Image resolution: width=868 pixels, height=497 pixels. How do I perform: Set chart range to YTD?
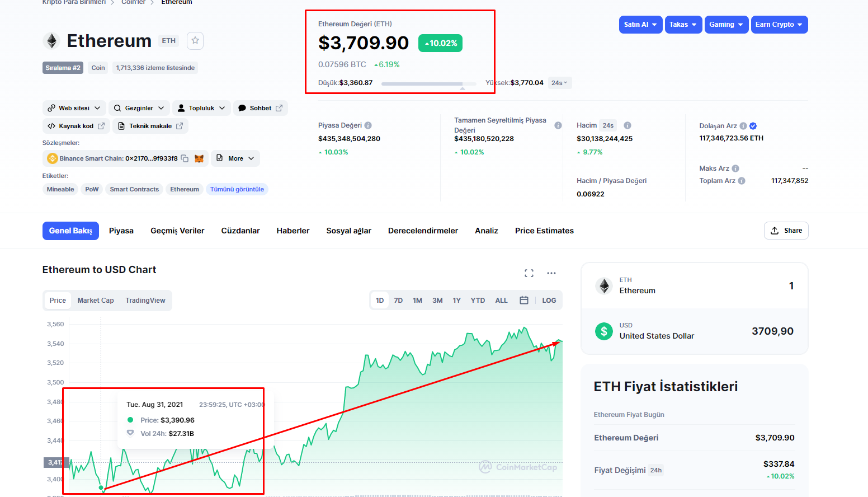[x=478, y=301]
